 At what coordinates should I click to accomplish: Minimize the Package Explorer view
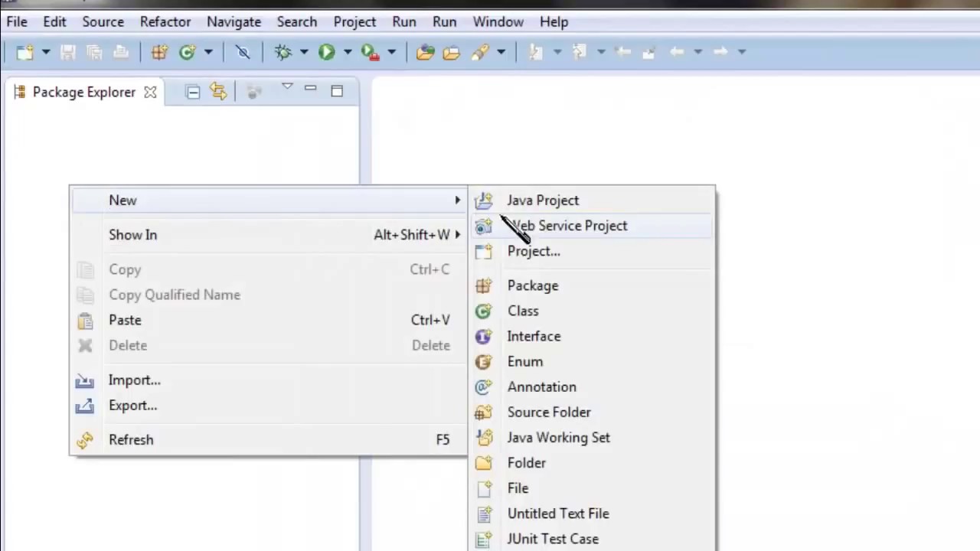click(310, 90)
